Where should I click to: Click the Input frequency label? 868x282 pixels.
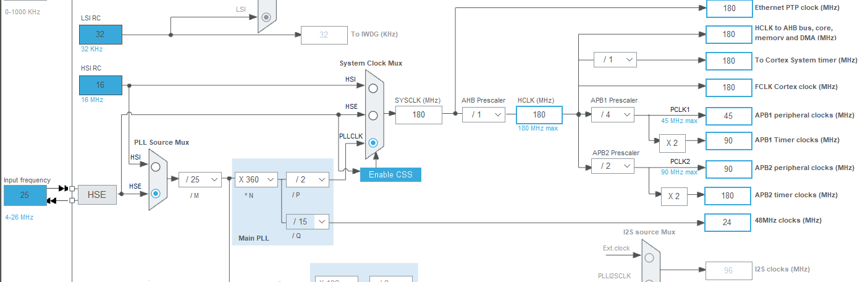pyautogui.click(x=27, y=180)
